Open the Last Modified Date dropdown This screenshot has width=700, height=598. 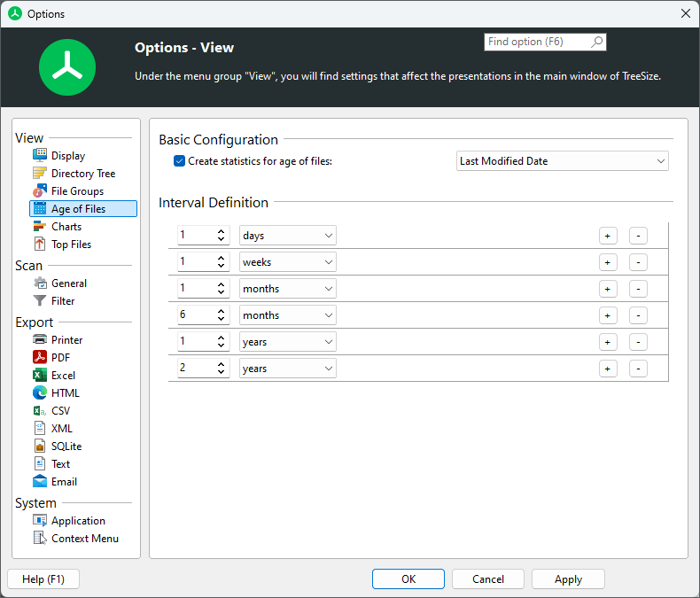(x=562, y=161)
